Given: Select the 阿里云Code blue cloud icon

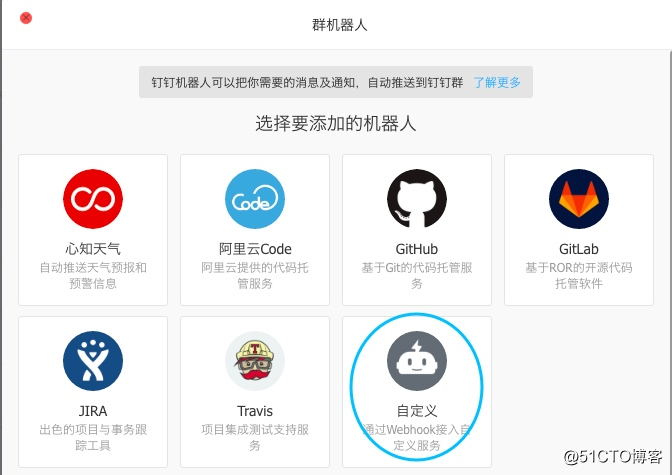Looking at the screenshot, I should point(255,199).
